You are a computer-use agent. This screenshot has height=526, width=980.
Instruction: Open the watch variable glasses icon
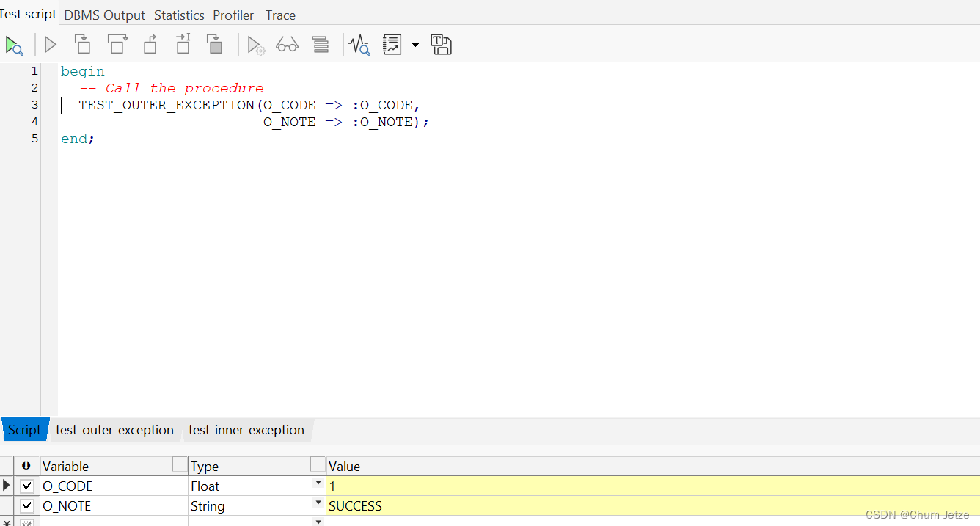point(287,45)
